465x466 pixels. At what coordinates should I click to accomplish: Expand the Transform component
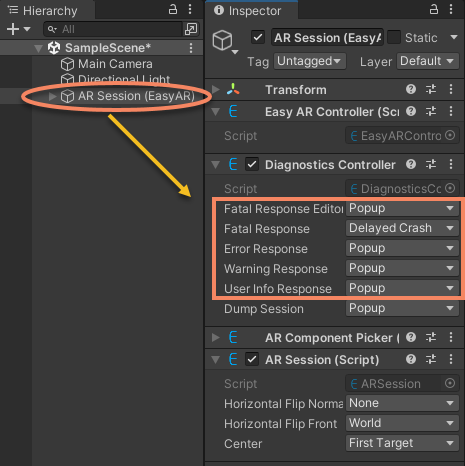[216, 89]
